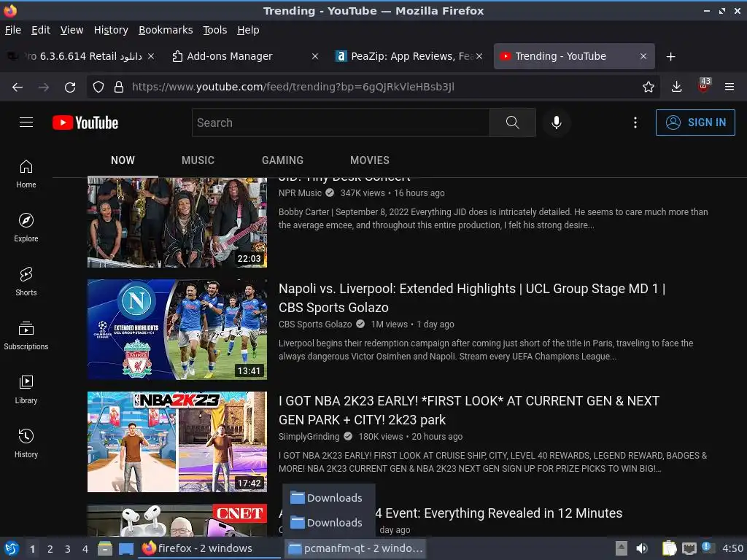Click into the YouTube Search field
Screen dimensions: 747x560
coord(341,122)
